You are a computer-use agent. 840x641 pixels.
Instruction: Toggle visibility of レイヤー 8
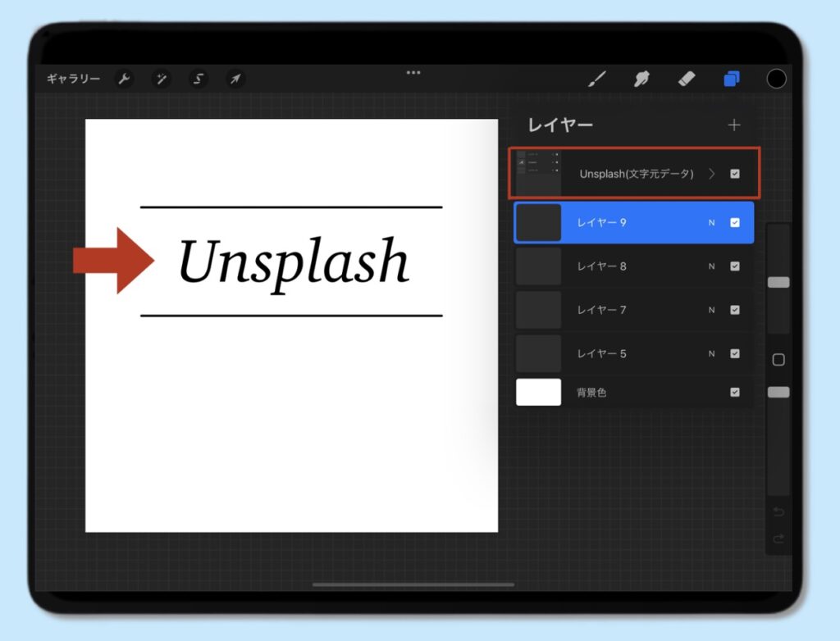(x=735, y=266)
